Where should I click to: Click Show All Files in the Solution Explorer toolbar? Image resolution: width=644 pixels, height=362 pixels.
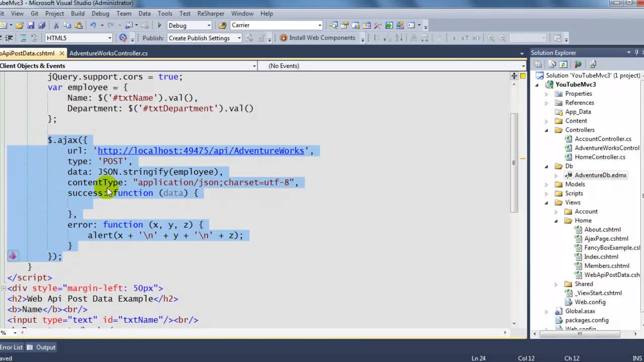click(552, 64)
